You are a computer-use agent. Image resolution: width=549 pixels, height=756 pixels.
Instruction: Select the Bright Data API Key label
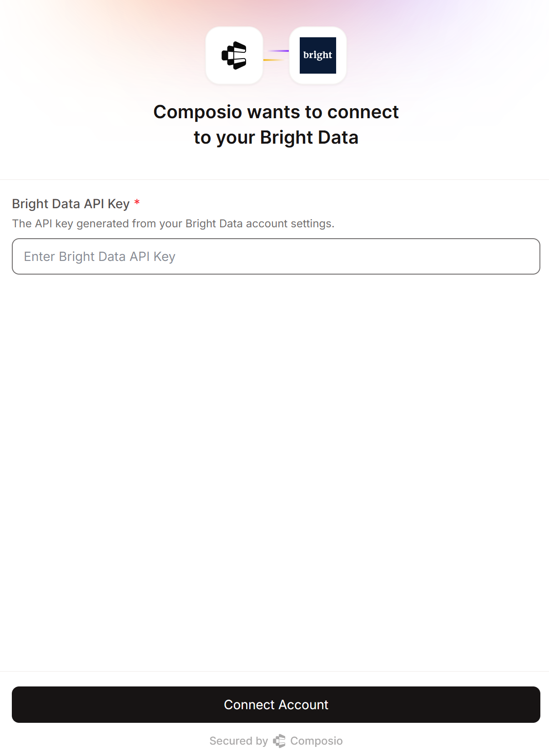[x=70, y=204]
